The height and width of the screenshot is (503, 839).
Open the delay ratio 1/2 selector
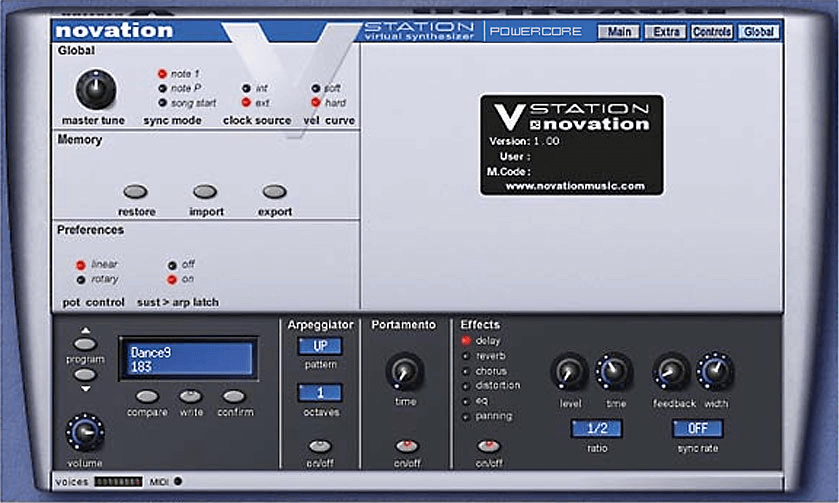tap(597, 429)
